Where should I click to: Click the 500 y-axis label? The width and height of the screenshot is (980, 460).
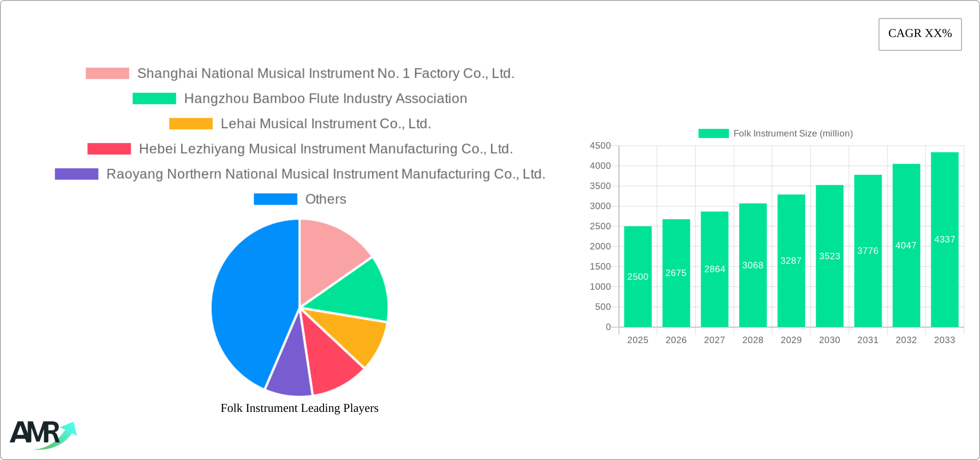pos(603,307)
